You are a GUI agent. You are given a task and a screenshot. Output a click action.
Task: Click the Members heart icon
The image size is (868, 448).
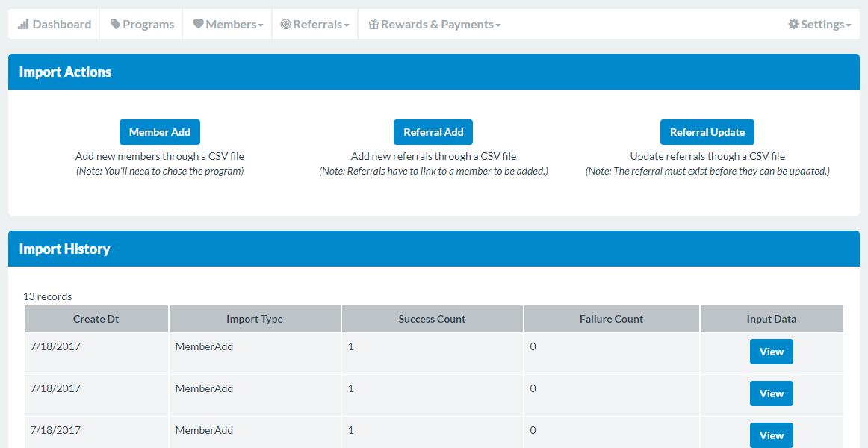click(198, 25)
